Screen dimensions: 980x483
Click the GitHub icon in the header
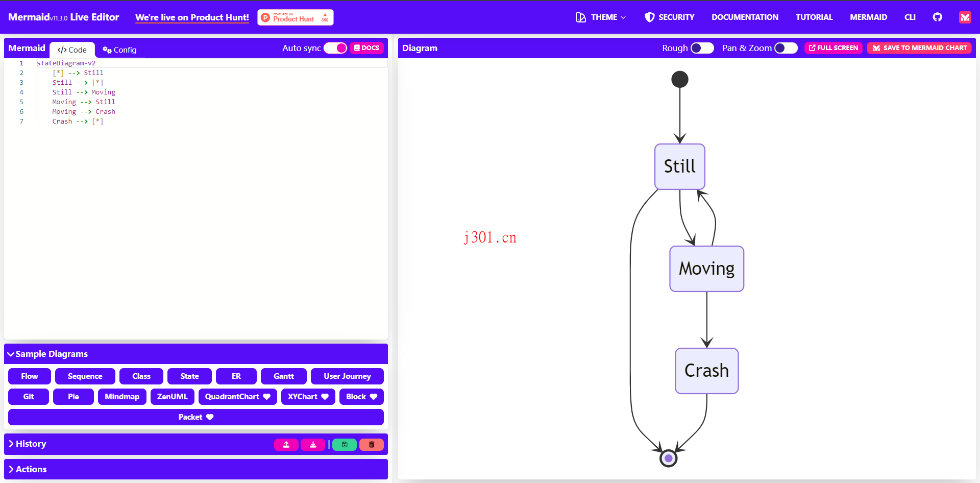click(x=937, y=17)
